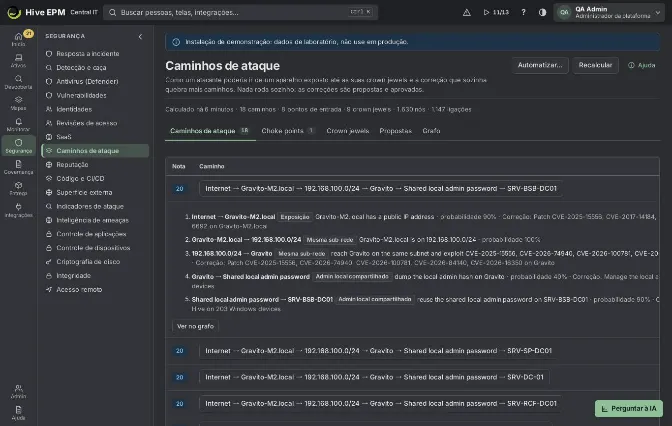Open Controle de dispositivos page
The image size is (672, 426).
coord(95,248)
